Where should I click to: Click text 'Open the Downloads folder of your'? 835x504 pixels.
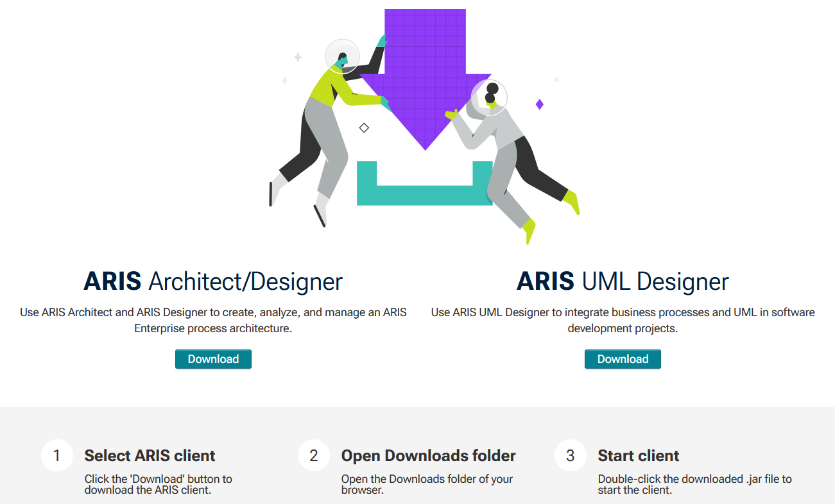[x=427, y=479]
